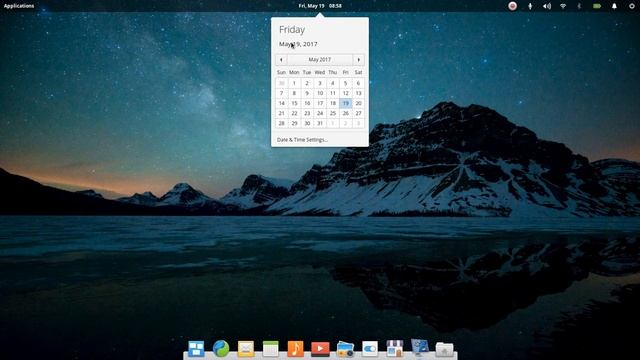The image size is (640, 360).
Task: Select day 13 in the calendar
Action: tap(358, 93)
